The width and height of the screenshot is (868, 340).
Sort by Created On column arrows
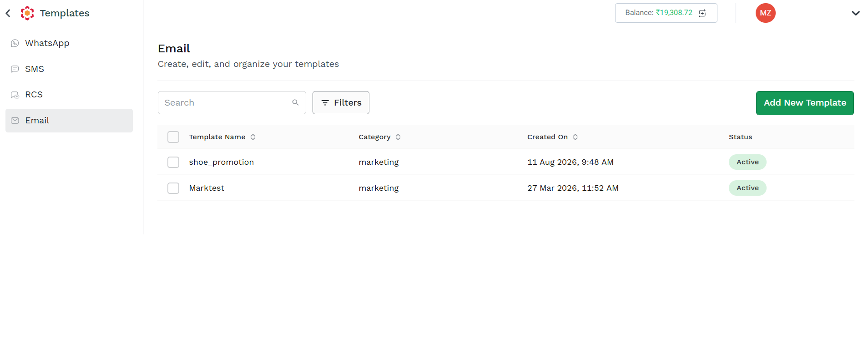[x=575, y=137]
